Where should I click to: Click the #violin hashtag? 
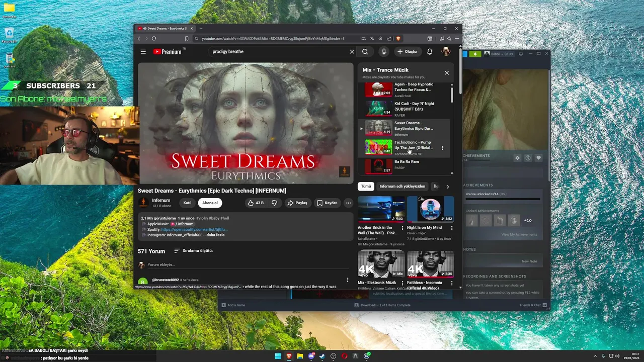pos(202,218)
